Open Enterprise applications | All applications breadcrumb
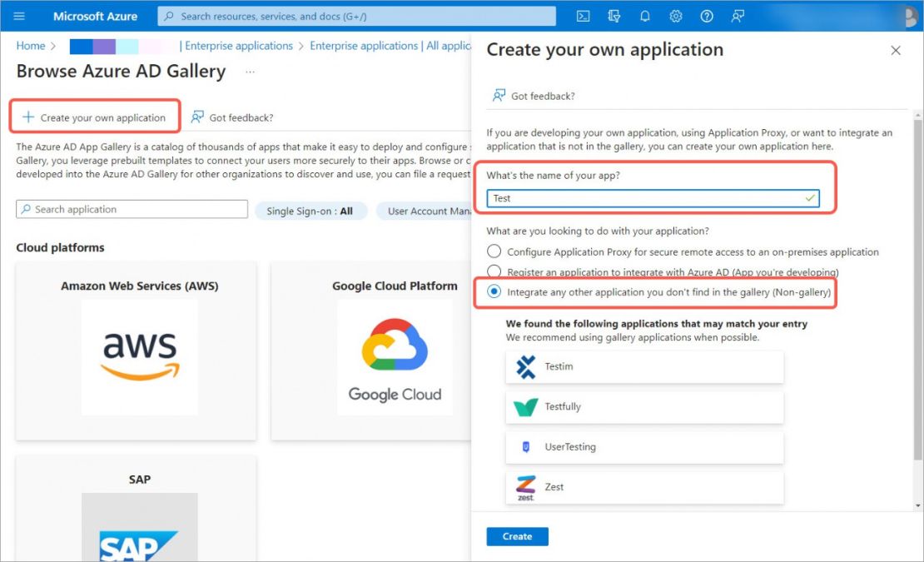924x562 pixels. tap(390, 46)
